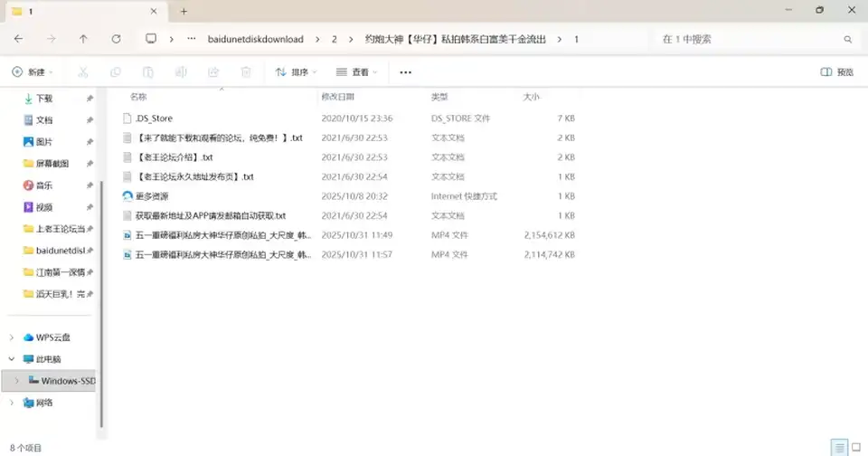Navigate to folder 2 in breadcrumb

click(334, 39)
